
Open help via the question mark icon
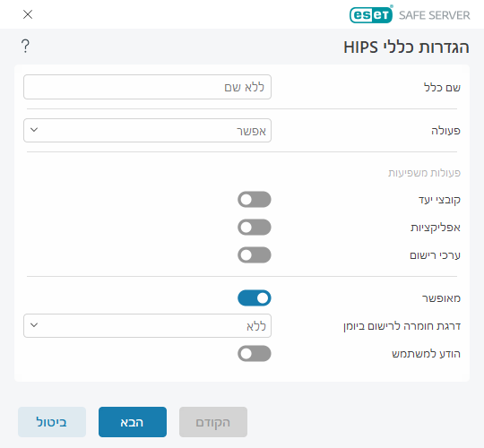[x=25, y=47]
